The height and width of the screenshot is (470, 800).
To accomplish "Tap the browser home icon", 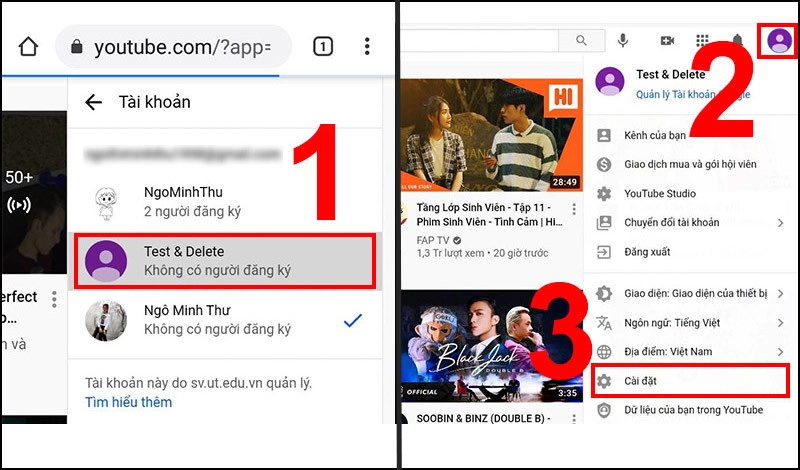I will 28,46.
